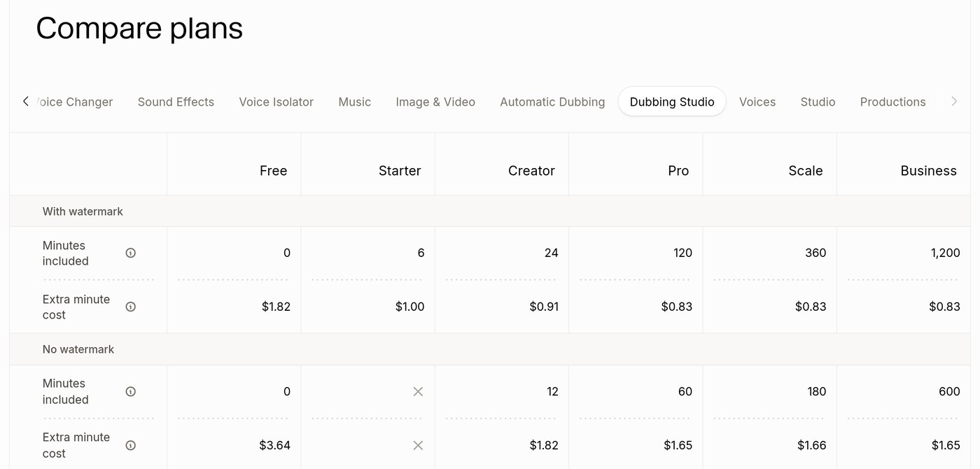Image resolution: width=980 pixels, height=469 pixels.
Task: Open info icon for no-watermark Minutes included
Action: click(130, 391)
